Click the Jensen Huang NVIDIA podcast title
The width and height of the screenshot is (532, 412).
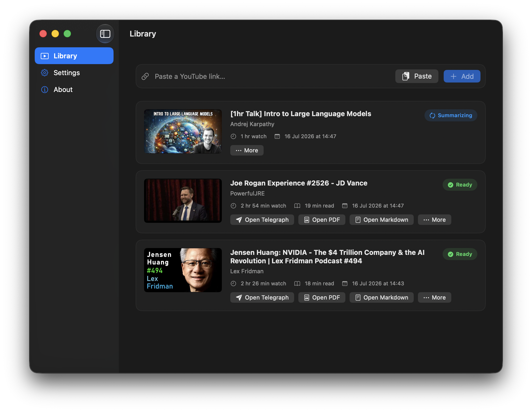[327, 257]
